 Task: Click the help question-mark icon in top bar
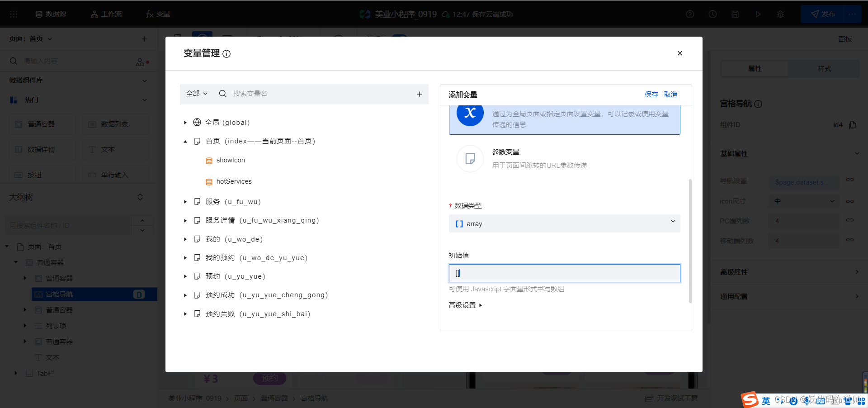point(690,14)
